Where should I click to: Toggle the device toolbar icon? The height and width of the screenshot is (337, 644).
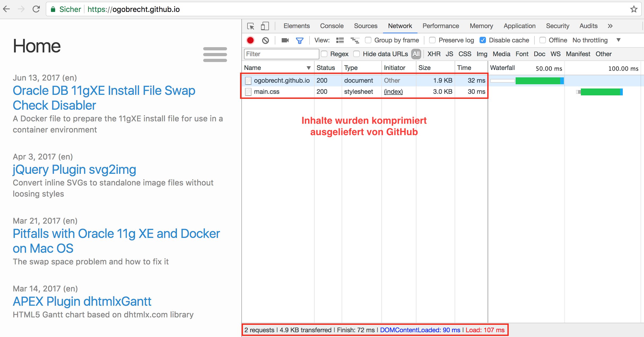tap(265, 26)
